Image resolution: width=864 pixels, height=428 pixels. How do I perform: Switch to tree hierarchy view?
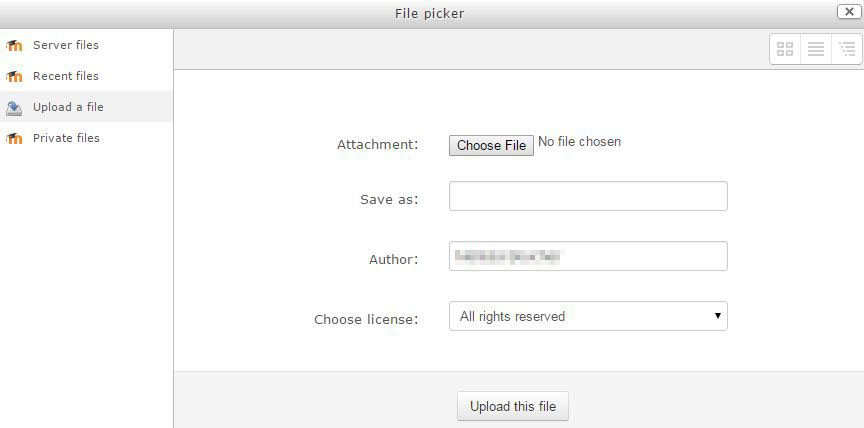[847, 49]
